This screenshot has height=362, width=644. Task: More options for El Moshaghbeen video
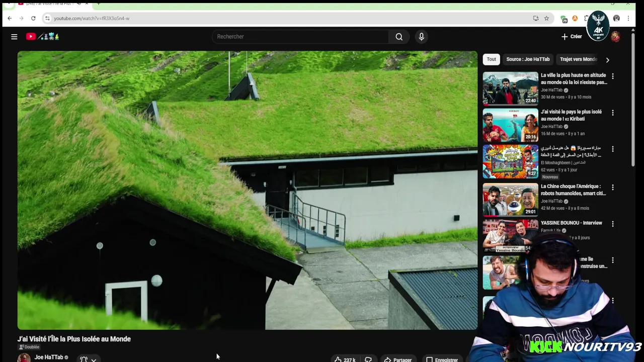tap(613, 149)
